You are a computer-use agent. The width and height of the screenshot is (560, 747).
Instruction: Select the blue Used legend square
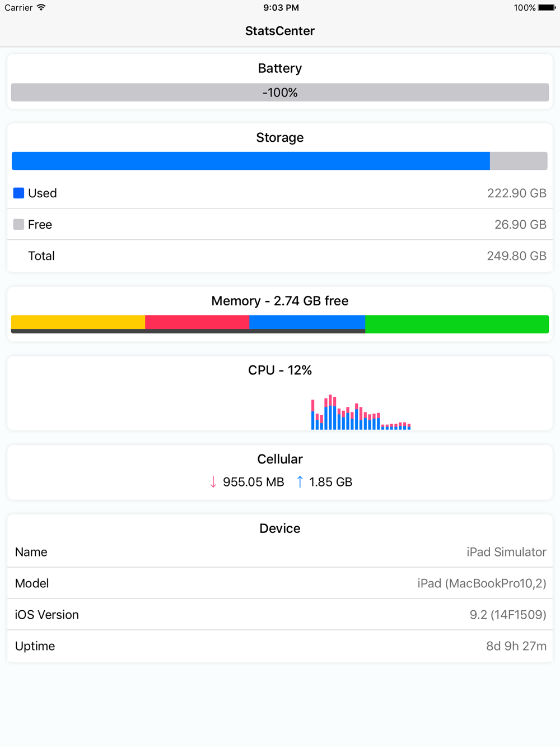18,193
